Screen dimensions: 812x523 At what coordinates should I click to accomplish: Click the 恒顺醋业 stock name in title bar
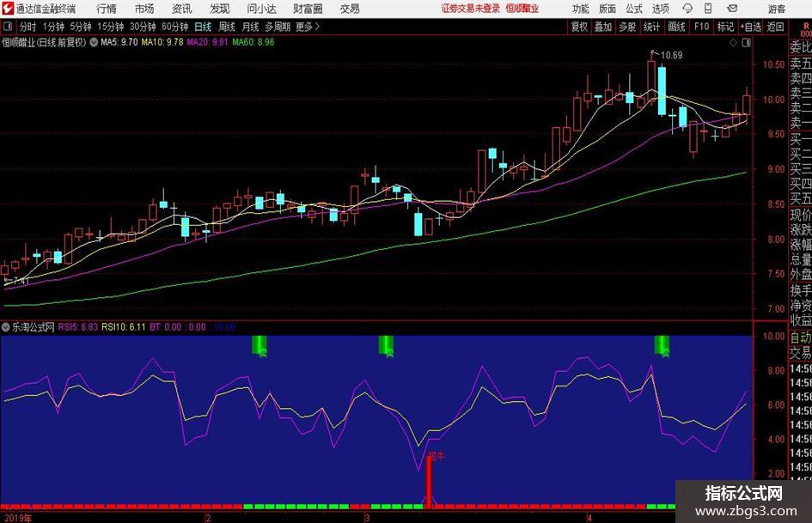(x=522, y=9)
